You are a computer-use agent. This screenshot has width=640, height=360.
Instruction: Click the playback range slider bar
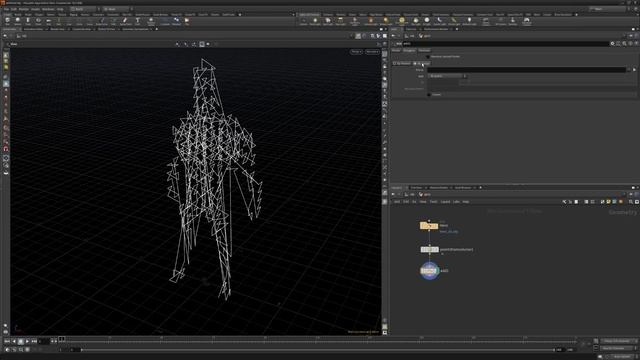318,350
